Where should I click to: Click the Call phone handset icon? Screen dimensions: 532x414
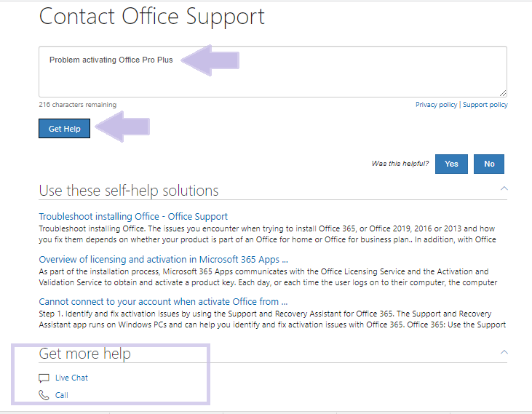tap(44, 395)
